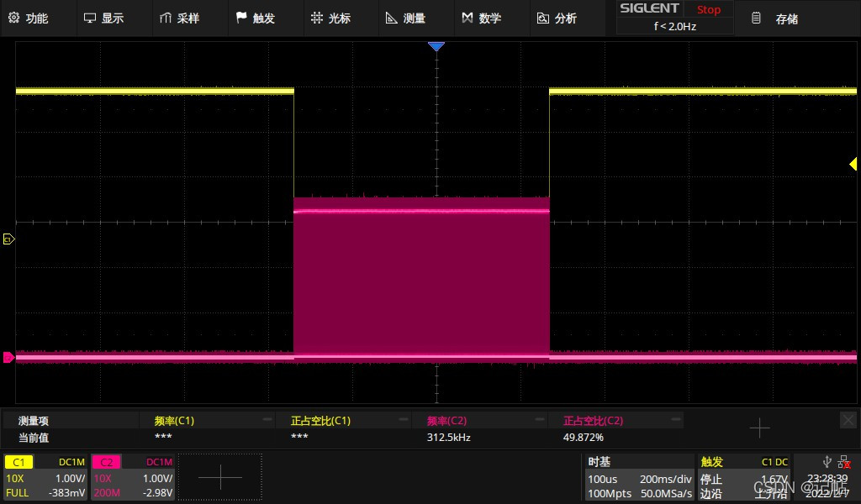
Task: Toggle the yellow C1 channel badge
Action: tap(18, 462)
